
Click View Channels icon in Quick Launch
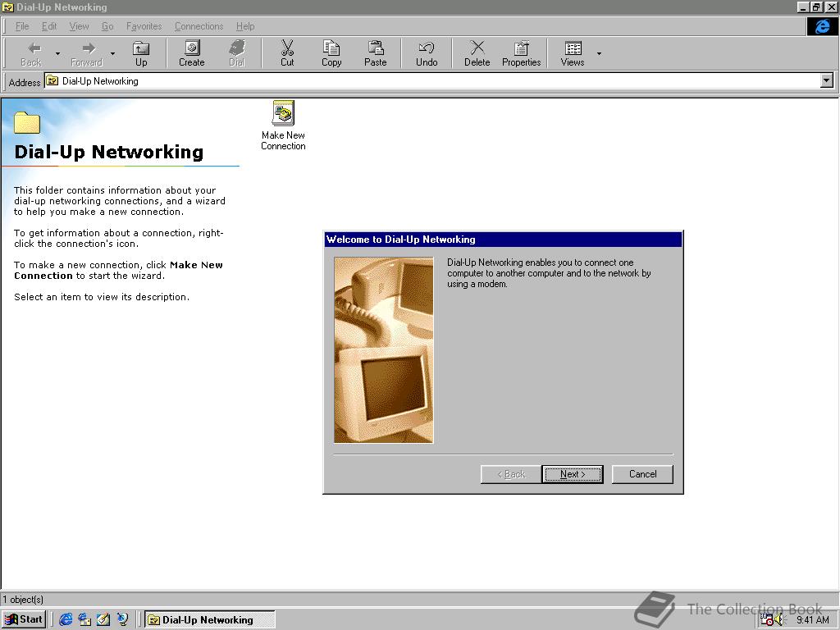click(123, 620)
